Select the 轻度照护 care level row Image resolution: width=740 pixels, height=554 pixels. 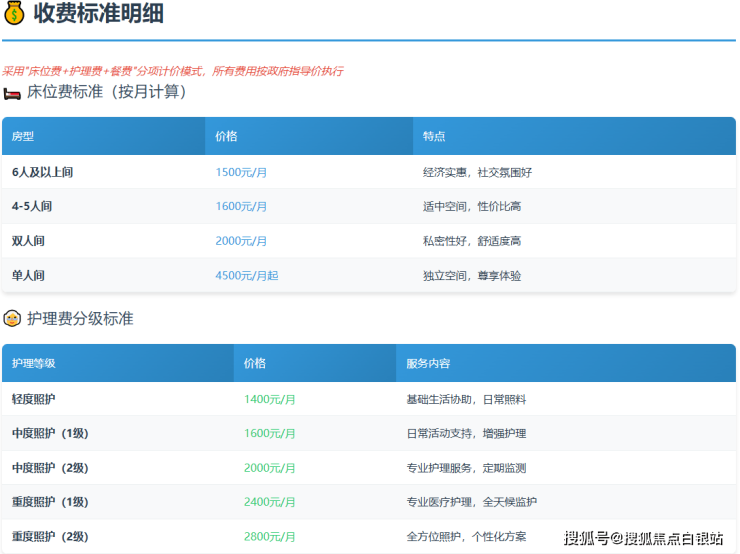[x=34, y=399]
